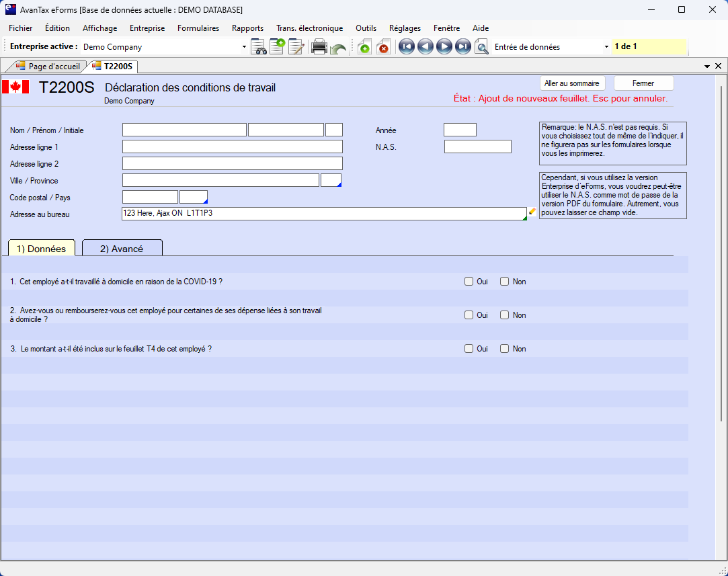Go to next record arrow
The width and height of the screenshot is (728, 576).
(444, 47)
